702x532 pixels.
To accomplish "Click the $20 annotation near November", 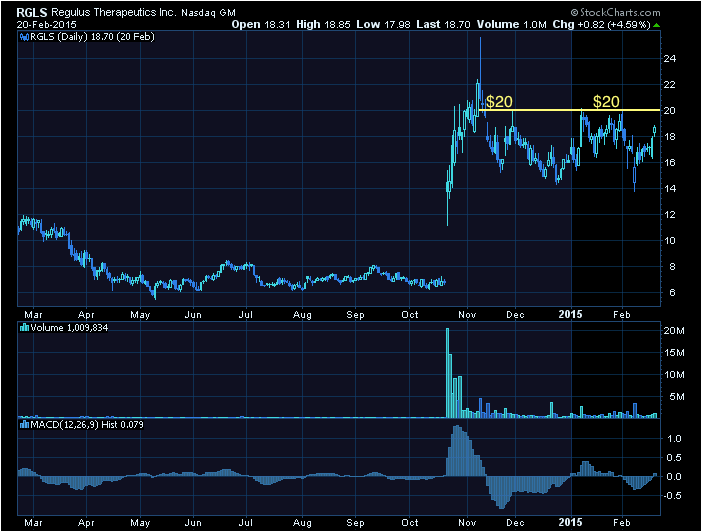I will coord(499,102).
